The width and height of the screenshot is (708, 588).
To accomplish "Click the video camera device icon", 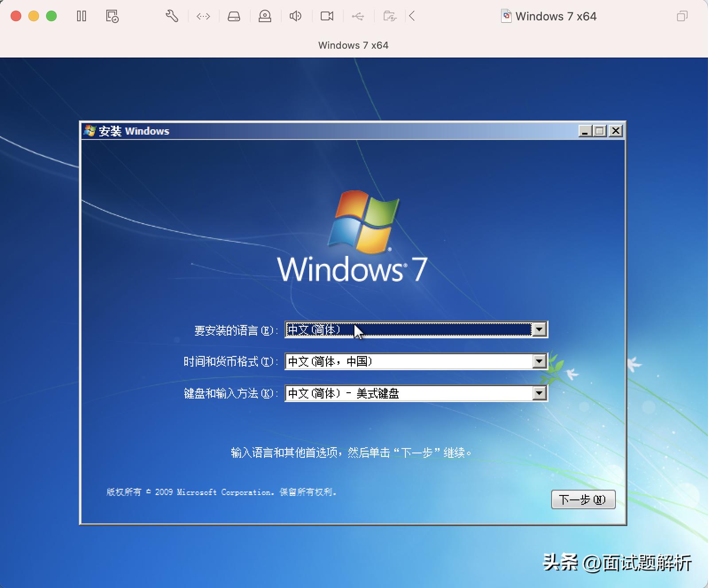I will tap(327, 16).
